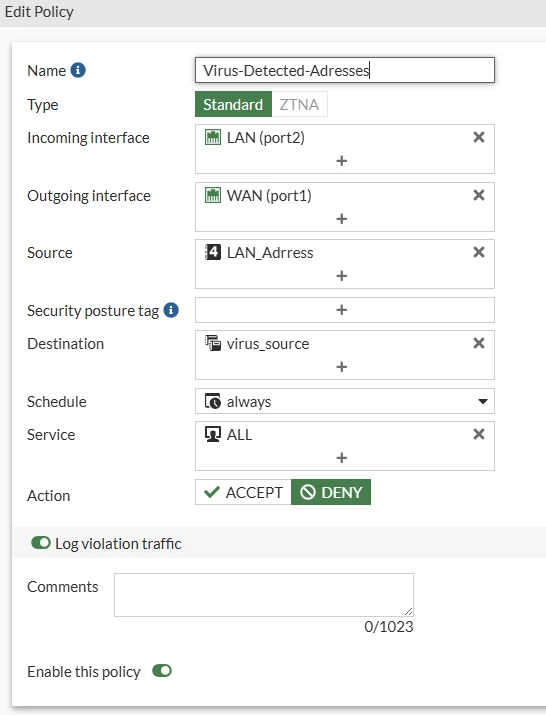The height and width of the screenshot is (715, 546).
Task: Add another Incoming interface with plus
Action: [x=342, y=161]
